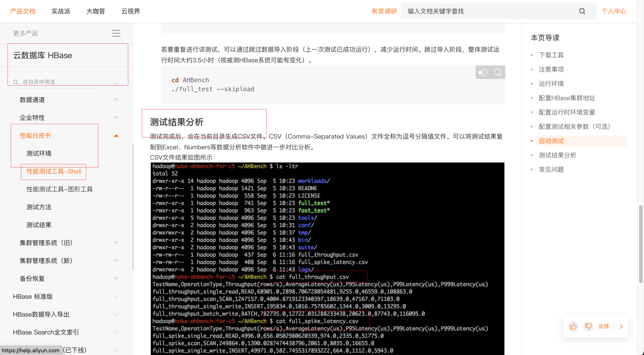The width and height of the screenshot is (644, 355).
Task: Jump to 测试结果分析 in page guide
Action: click(x=557, y=155)
